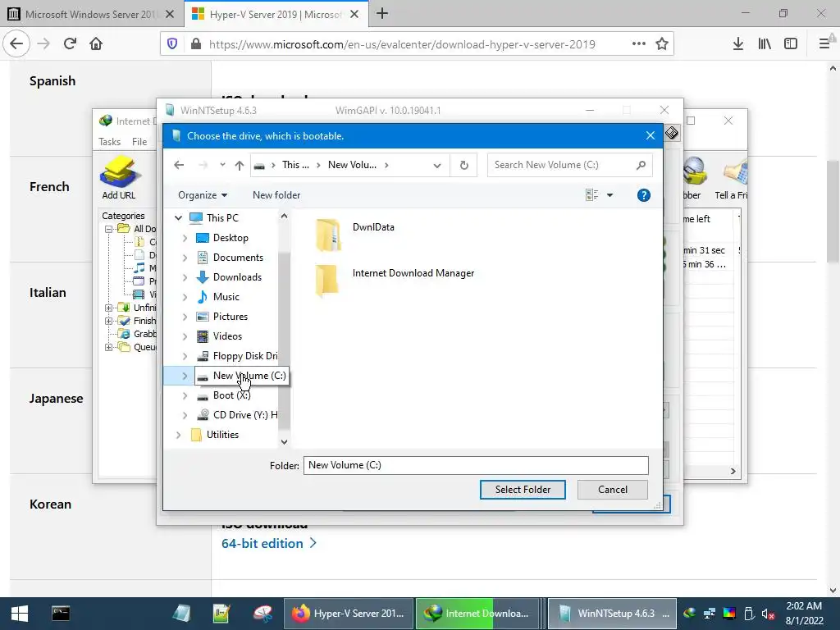Click the volume muted tray icon
This screenshot has height=630, width=840.
click(768, 614)
